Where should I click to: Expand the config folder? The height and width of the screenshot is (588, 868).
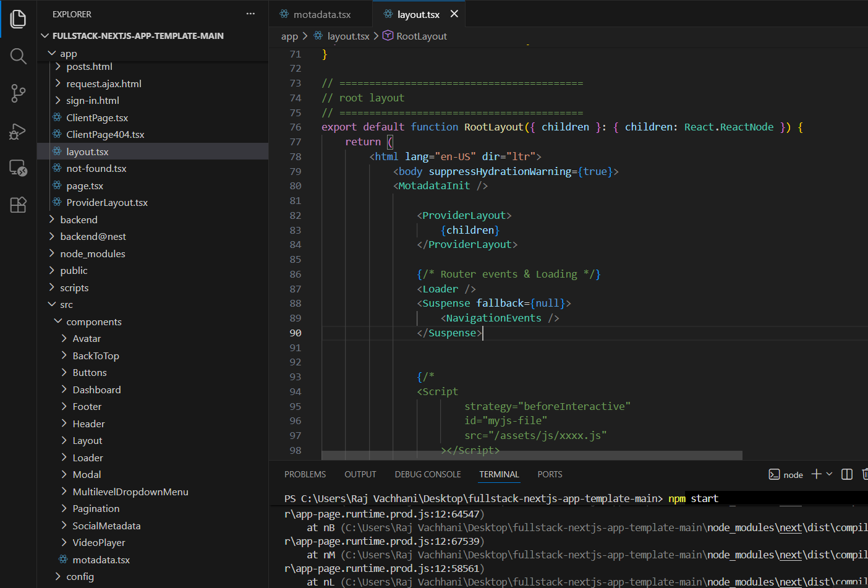pyautogui.click(x=58, y=576)
